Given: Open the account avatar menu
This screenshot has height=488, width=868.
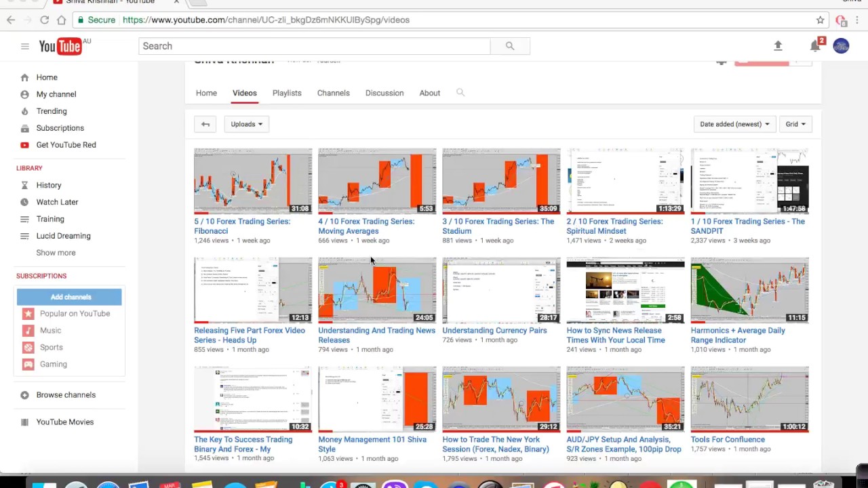Looking at the screenshot, I should 841,46.
